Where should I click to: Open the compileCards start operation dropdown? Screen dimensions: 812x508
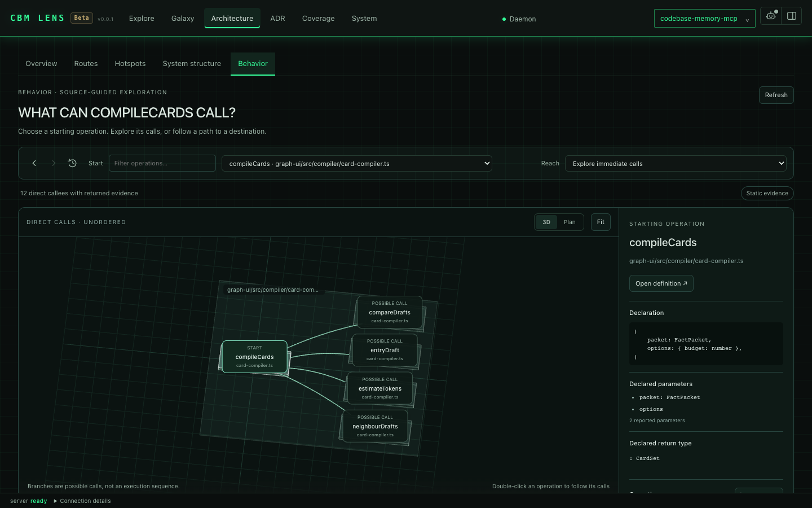357,164
